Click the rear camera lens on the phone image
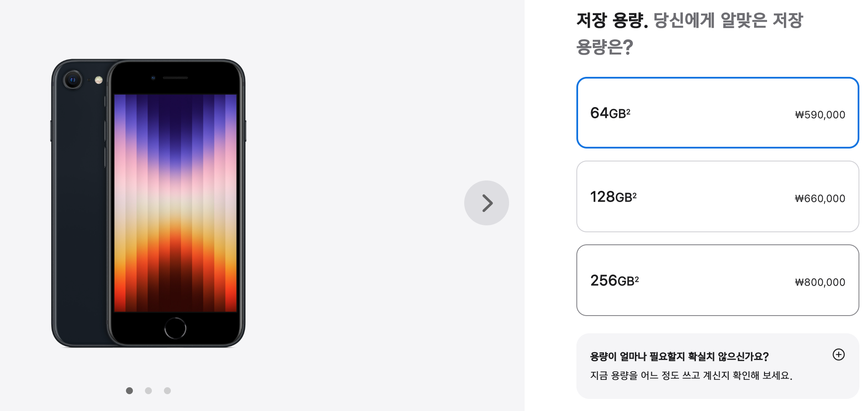Viewport: 868px width, 411px height. pyautogui.click(x=72, y=80)
